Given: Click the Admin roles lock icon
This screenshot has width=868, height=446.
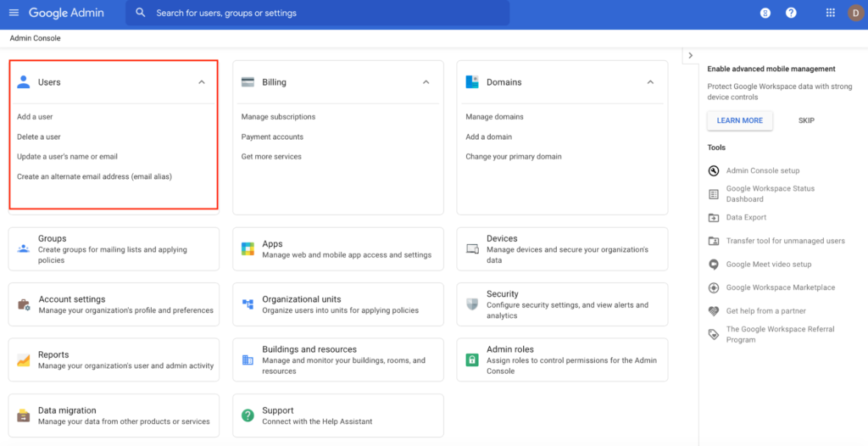Looking at the screenshot, I should [471, 360].
